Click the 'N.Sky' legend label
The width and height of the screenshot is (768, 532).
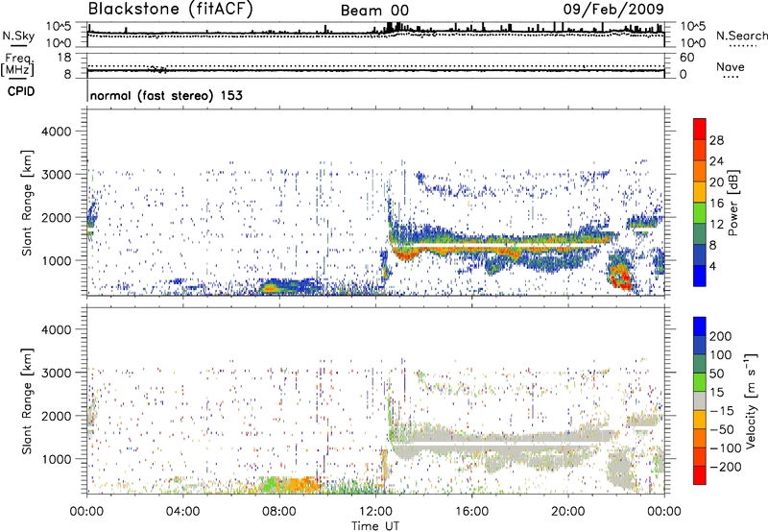pos(18,36)
